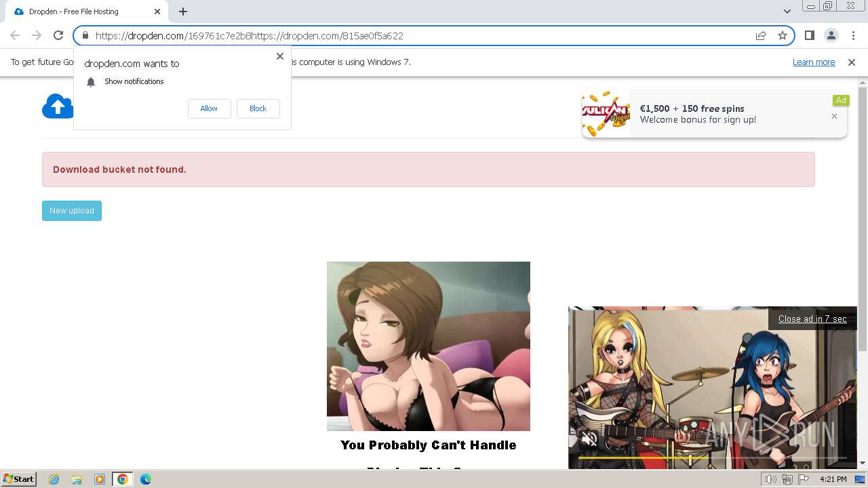Open Windows Explorer from taskbar

(x=77, y=479)
